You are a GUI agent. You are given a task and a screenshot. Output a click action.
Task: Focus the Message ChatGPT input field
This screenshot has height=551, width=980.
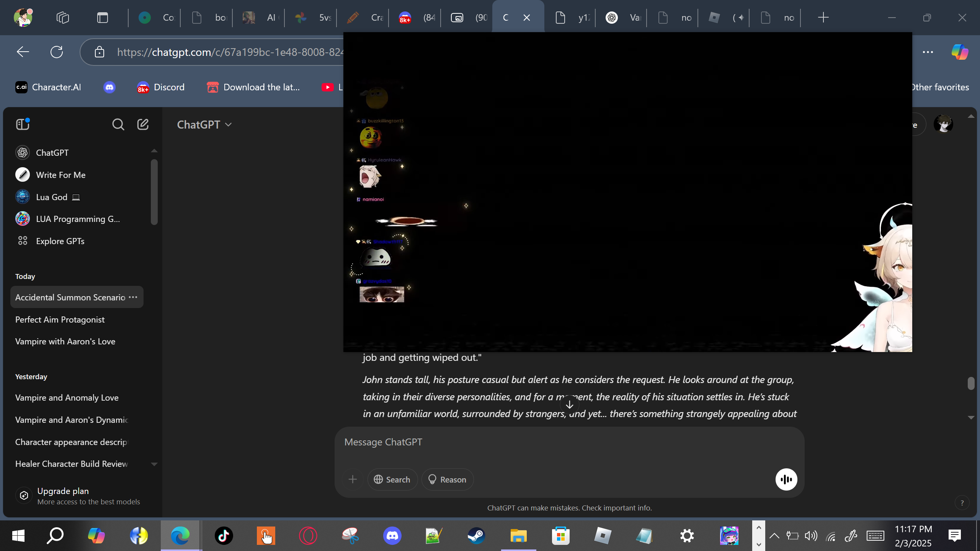[569, 442]
